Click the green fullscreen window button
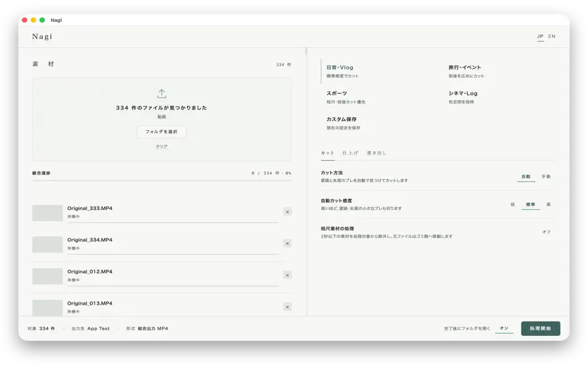 42,20
